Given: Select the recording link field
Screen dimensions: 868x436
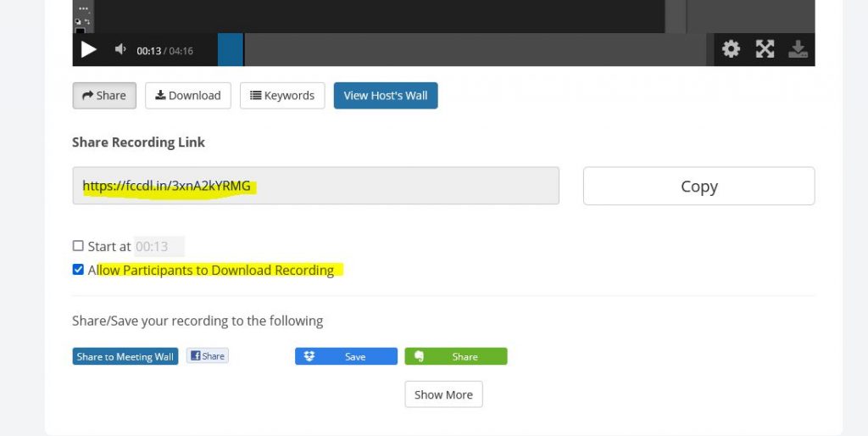Looking at the screenshot, I should pyautogui.click(x=315, y=186).
